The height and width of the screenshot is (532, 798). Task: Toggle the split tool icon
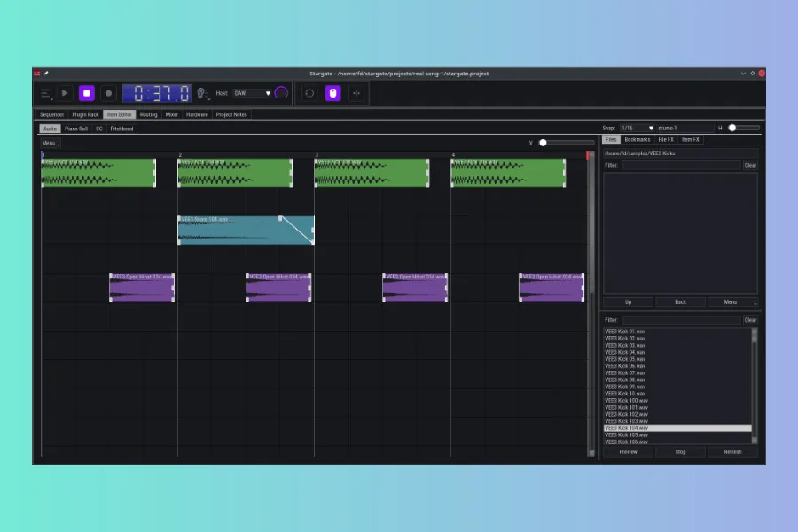pyautogui.click(x=356, y=93)
